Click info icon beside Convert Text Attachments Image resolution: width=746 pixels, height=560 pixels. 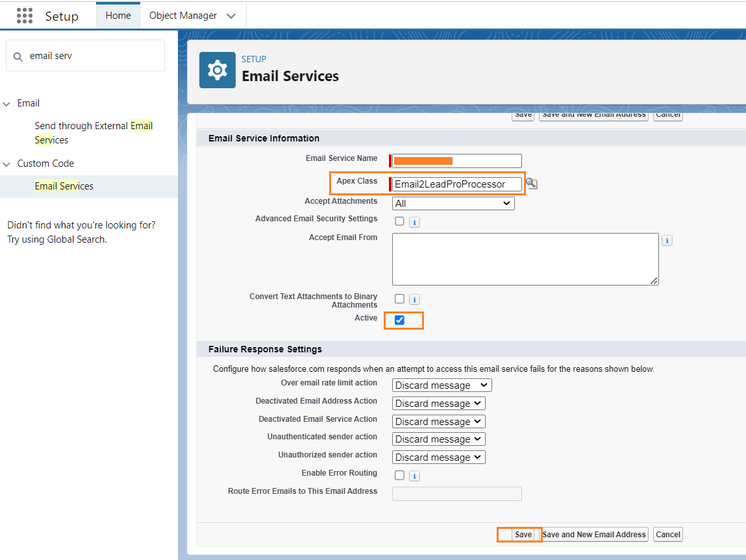click(x=414, y=300)
